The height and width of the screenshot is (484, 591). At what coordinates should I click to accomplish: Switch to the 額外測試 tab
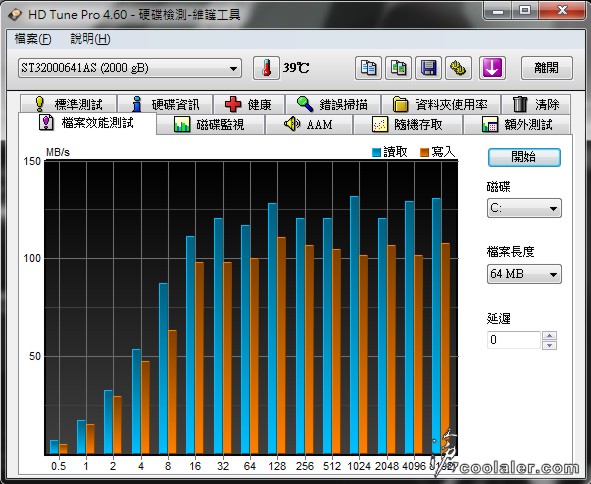point(517,124)
